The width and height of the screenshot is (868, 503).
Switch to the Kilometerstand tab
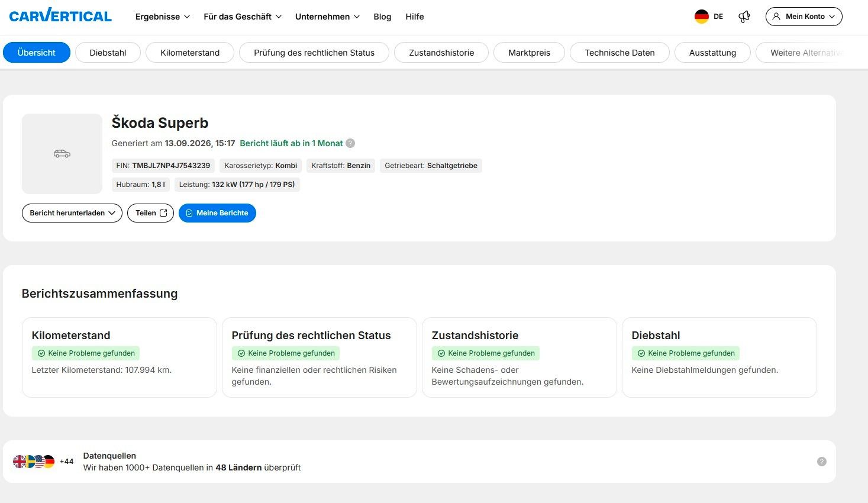(190, 53)
